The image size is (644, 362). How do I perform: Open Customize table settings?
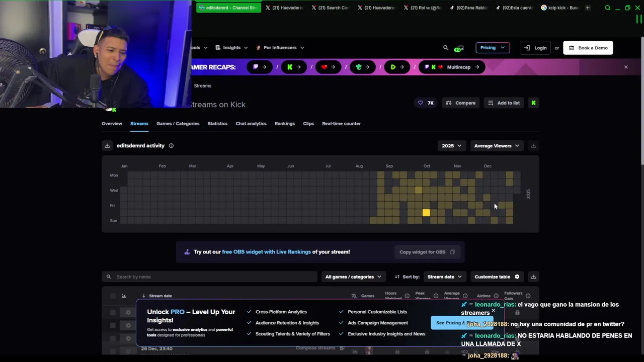[x=497, y=277]
